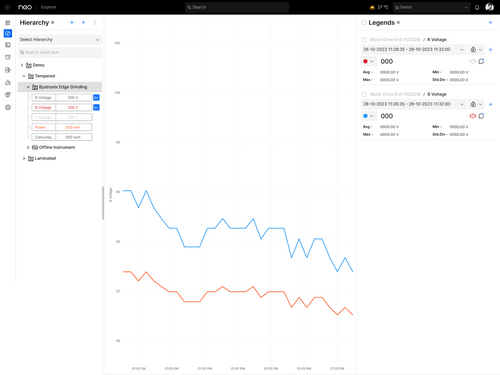Click the blue chart button on the B Voltage row
The image size is (500, 375).
coord(96,107)
